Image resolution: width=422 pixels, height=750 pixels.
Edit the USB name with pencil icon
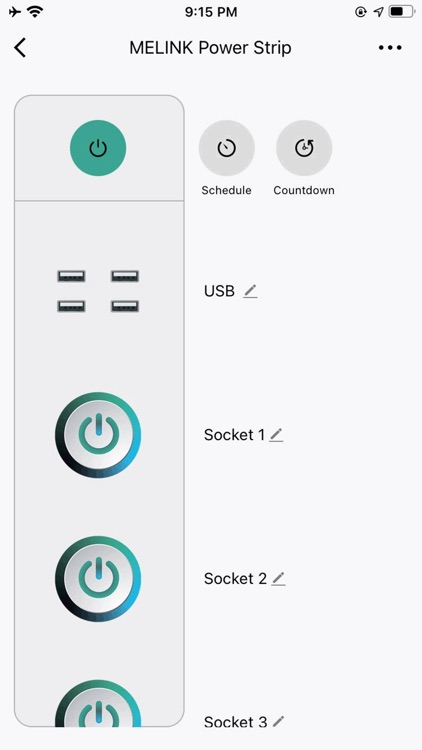(250, 291)
